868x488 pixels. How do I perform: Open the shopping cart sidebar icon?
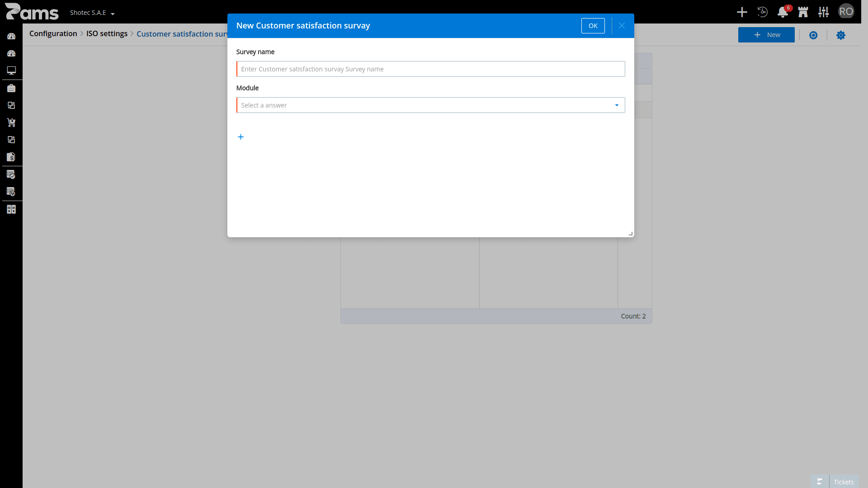tap(11, 122)
